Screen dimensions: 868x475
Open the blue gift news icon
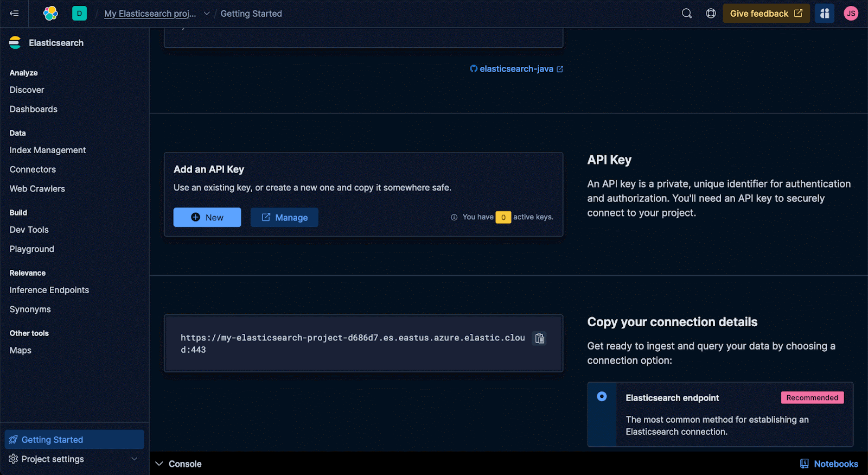tap(824, 14)
